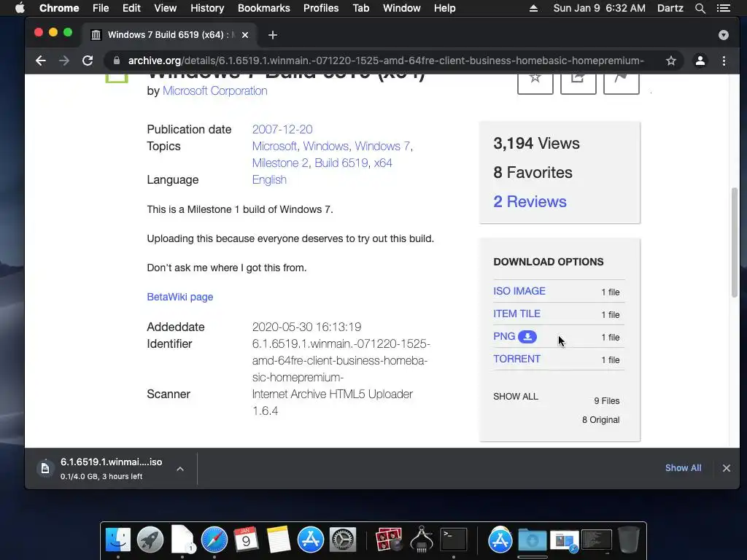Open the Microsoft Corporation creator link
This screenshot has height=560, width=747.
[x=215, y=90]
